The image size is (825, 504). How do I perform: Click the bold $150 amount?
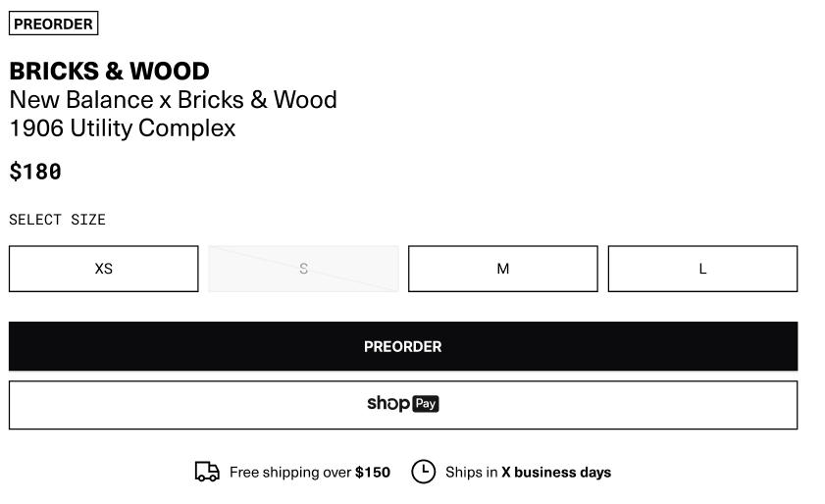tap(373, 472)
